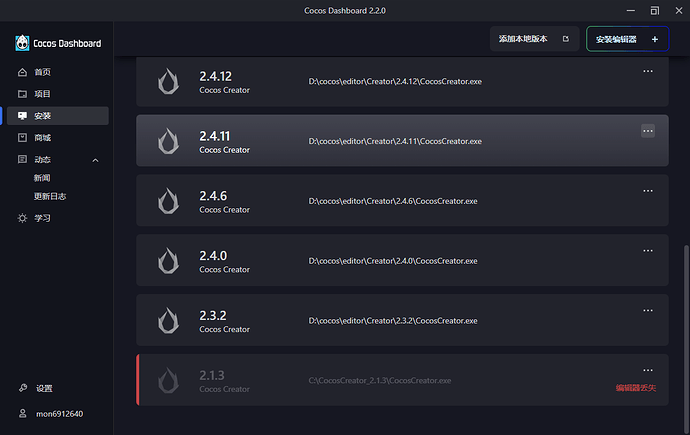
Task: Click the 2.4.6 Cocos Creator flame icon
Action: (x=168, y=201)
